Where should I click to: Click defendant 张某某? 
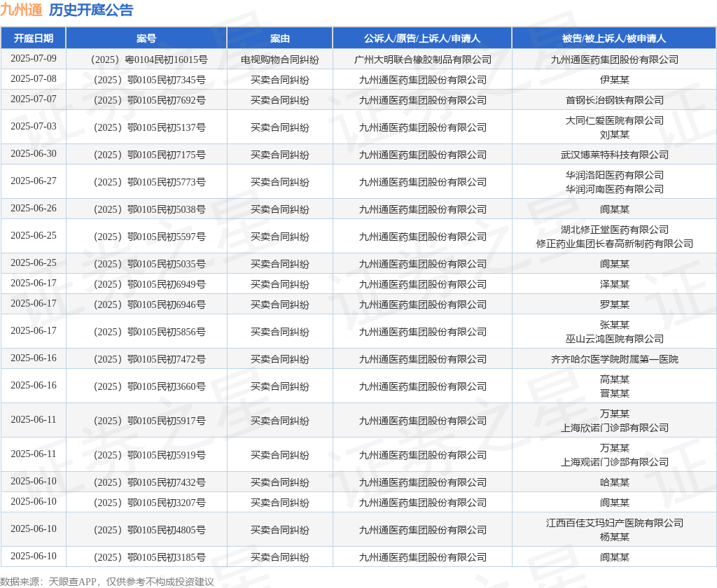tap(615, 325)
